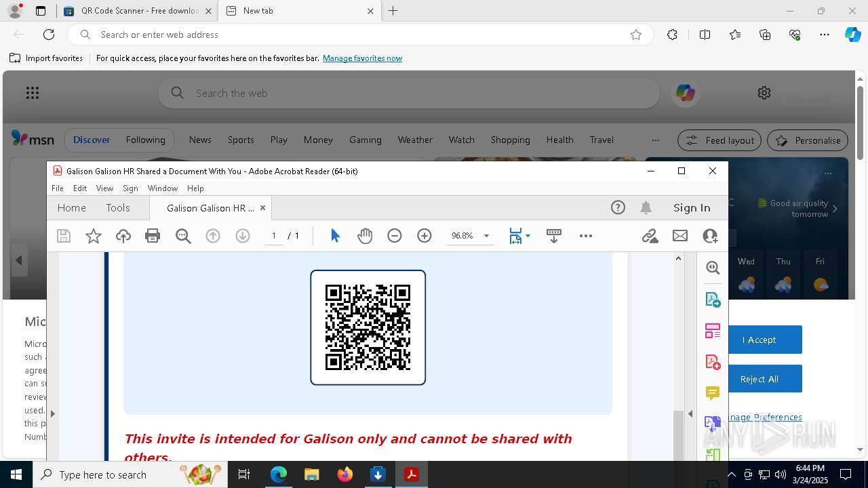Open the View menu in Acrobat

pos(104,188)
